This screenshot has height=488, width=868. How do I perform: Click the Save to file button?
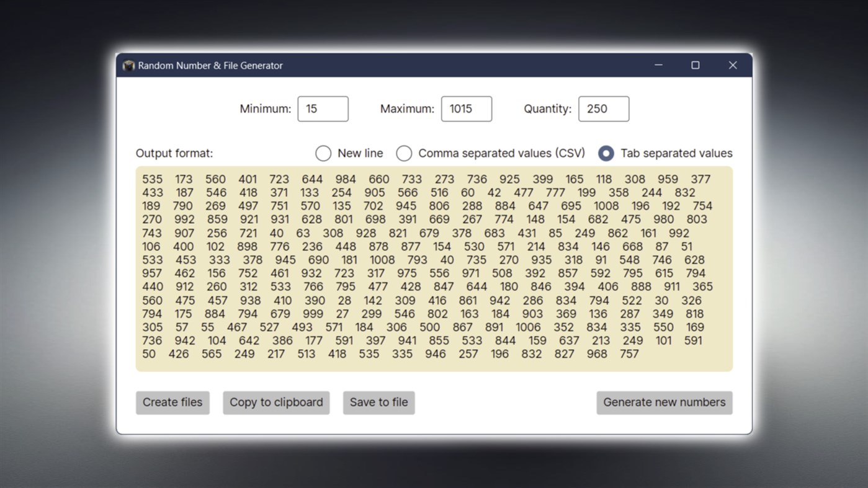point(378,402)
